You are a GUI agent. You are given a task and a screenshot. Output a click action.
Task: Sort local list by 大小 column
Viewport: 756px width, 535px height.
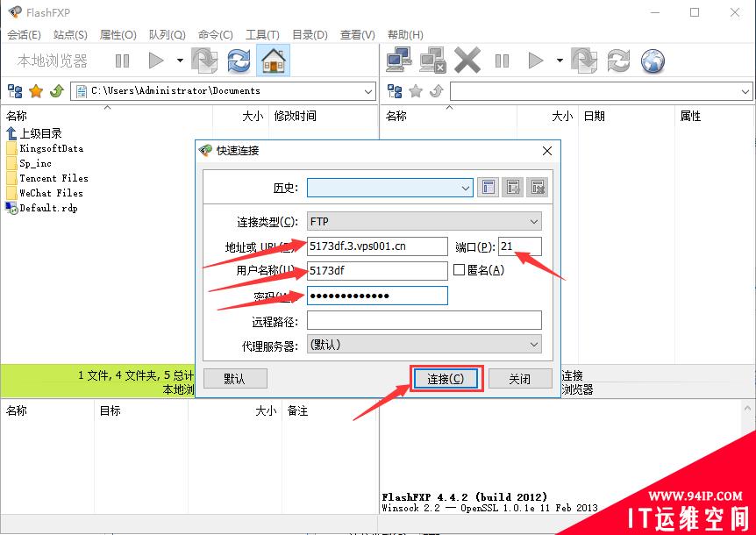click(x=253, y=116)
